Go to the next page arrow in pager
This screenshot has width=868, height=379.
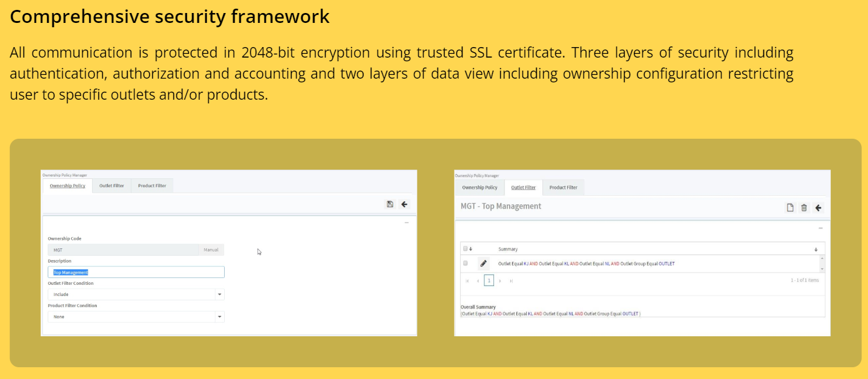coord(500,281)
